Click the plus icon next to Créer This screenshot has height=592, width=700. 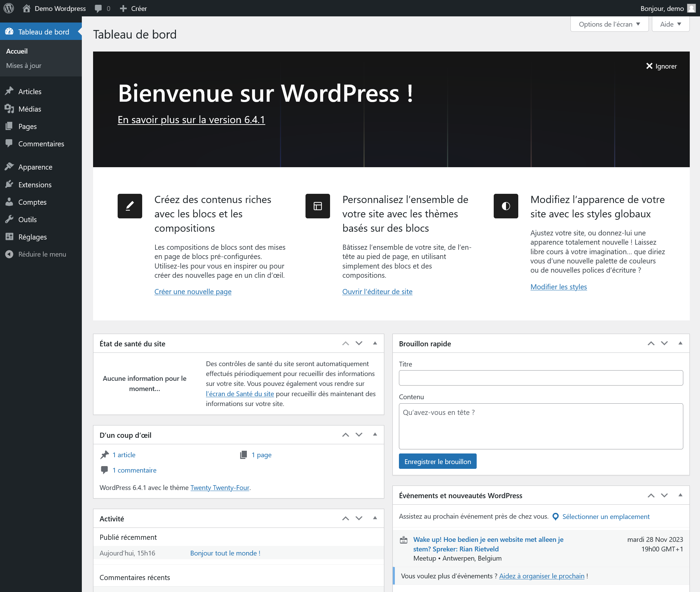tap(123, 9)
